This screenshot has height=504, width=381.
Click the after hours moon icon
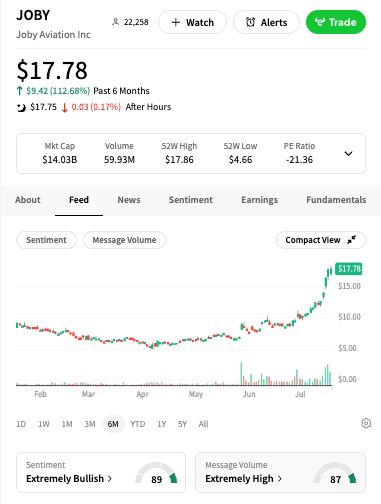coord(21,107)
